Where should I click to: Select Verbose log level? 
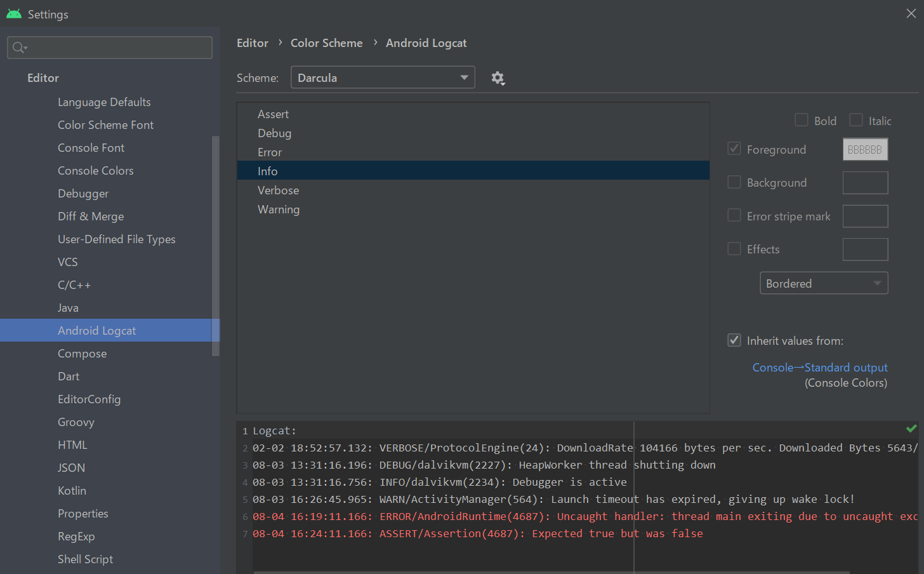(x=473, y=190)
